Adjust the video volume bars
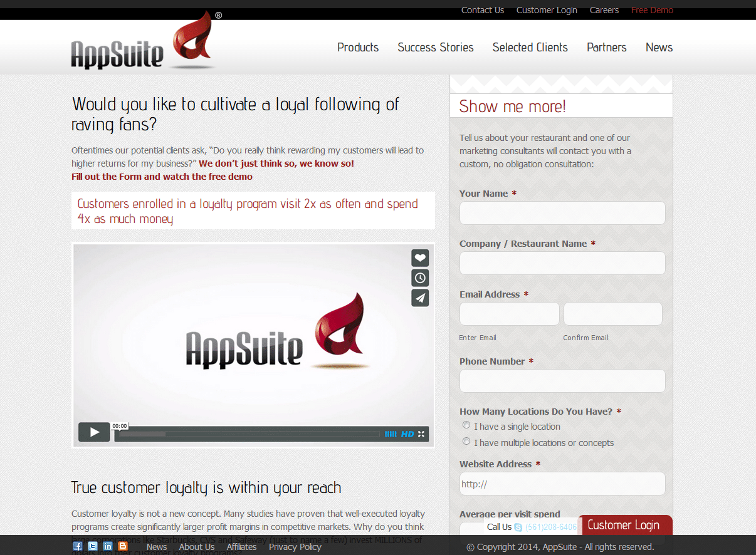Screen dimensions: 756x555 (391, 434)
